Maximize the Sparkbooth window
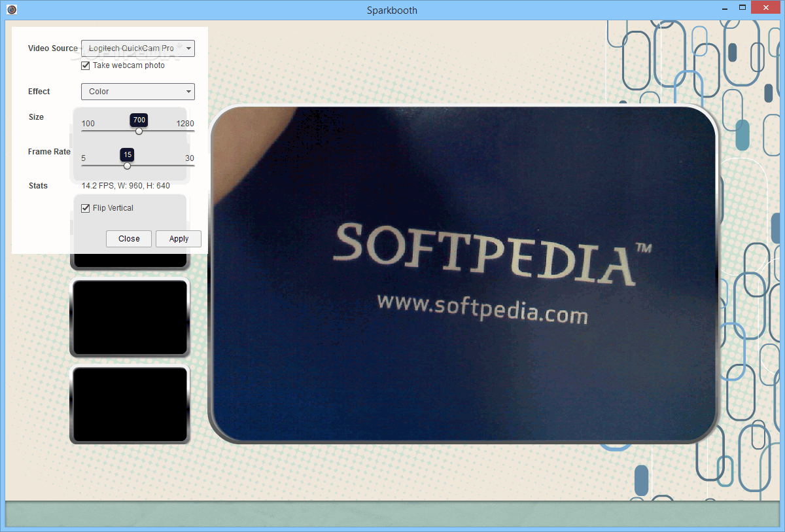The width and height of the screenshot is (785, 532). (x=742, y=8)
